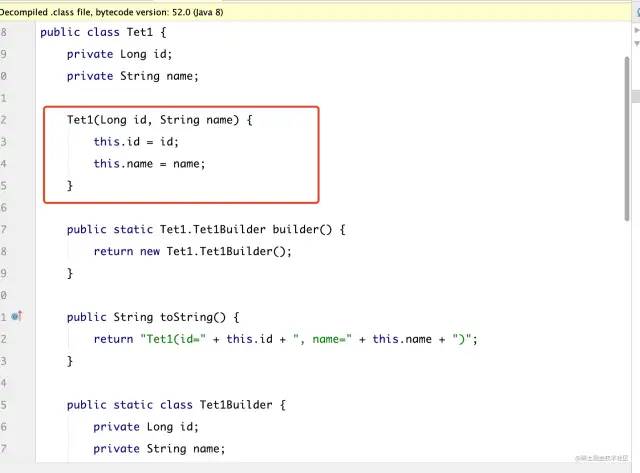Click constructor signature 'Tet1(Long id, String name) {'
The height and width of the screenshot is (473, 640).
160,120
